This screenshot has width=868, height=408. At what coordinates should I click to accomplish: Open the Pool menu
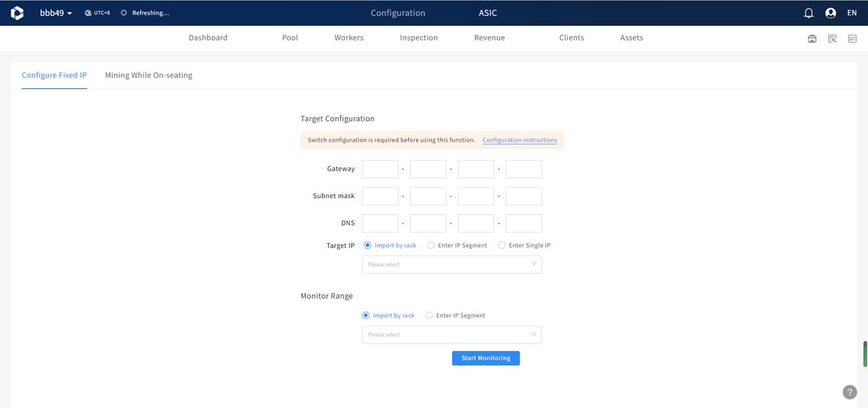(x=290, y=38)
